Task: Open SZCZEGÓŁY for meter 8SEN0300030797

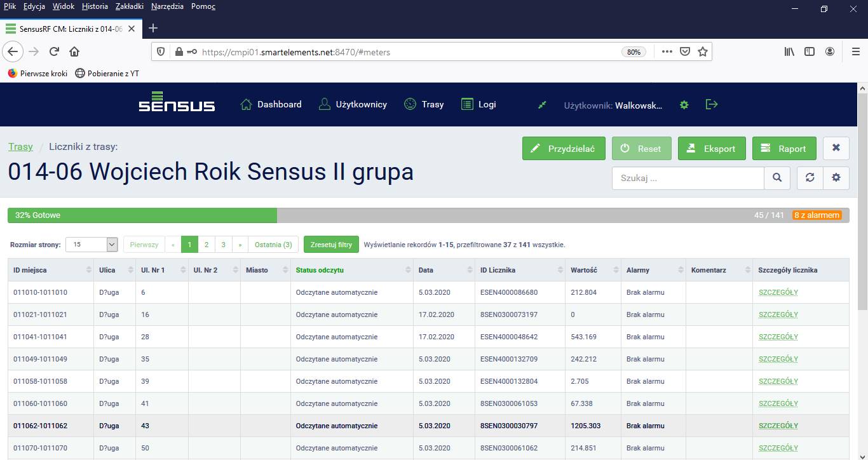Action: click(x=778, y=426)
